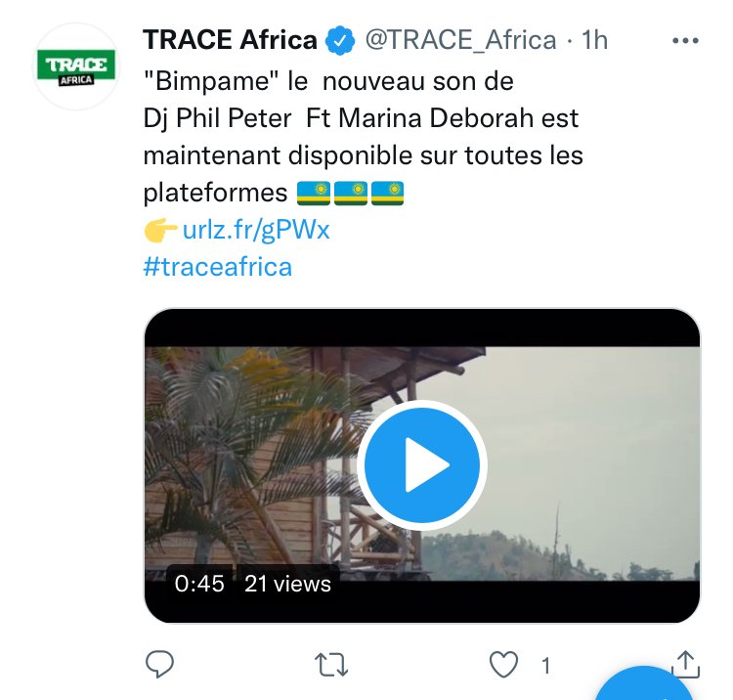Like the tweet with the heart icon

[503, 665]
